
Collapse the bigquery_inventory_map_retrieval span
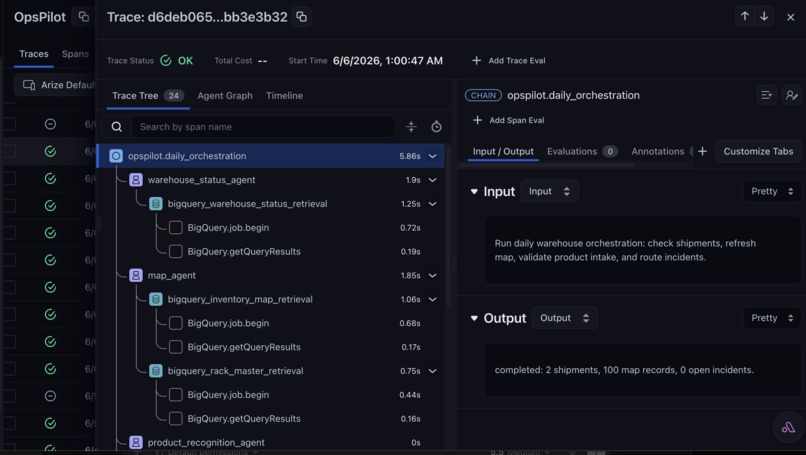coord(433,299)
